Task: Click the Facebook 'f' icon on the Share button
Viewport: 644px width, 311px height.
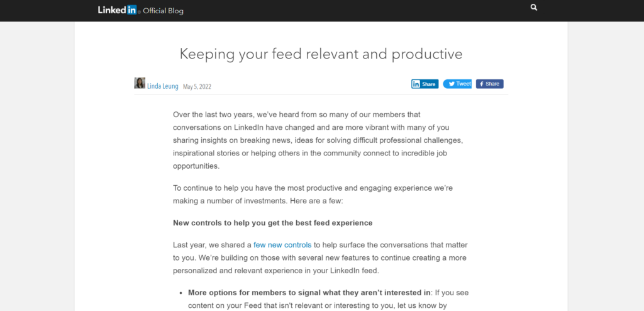Action: 481,84
